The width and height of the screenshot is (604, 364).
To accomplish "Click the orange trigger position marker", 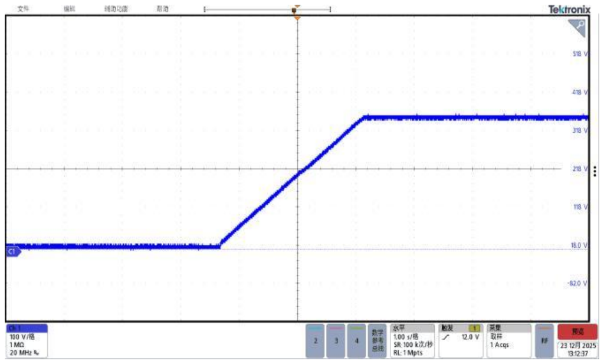I will coord(297,18).
